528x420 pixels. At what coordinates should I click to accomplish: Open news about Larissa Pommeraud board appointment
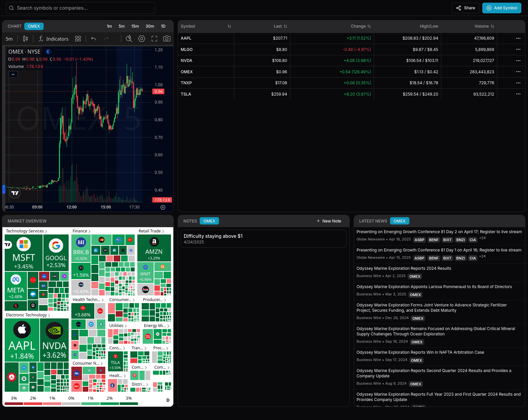(434, 287)
